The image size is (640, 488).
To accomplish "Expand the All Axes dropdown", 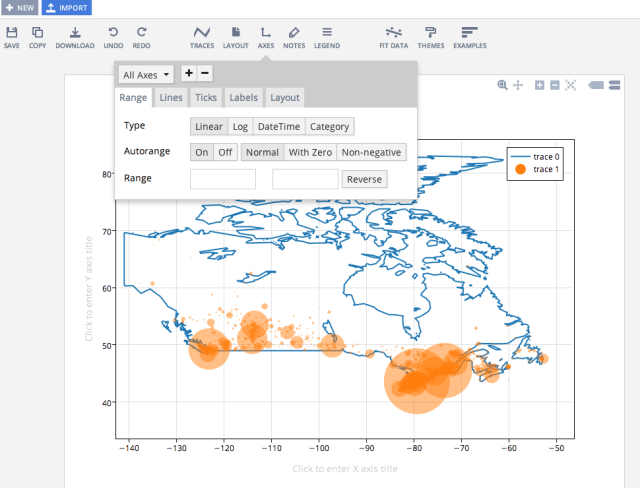I will tap(146, 74).
